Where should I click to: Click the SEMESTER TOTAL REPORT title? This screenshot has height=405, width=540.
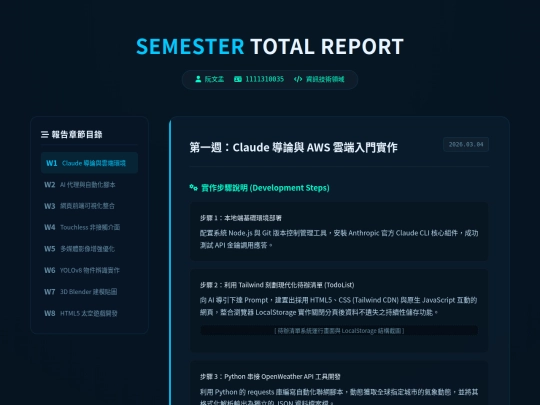[x=270, y=46]
